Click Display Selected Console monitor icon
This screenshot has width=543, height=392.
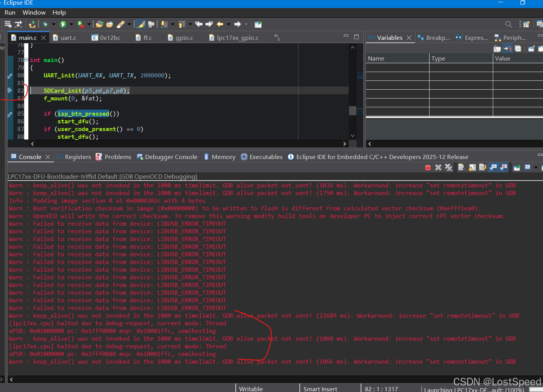[528, 167]
